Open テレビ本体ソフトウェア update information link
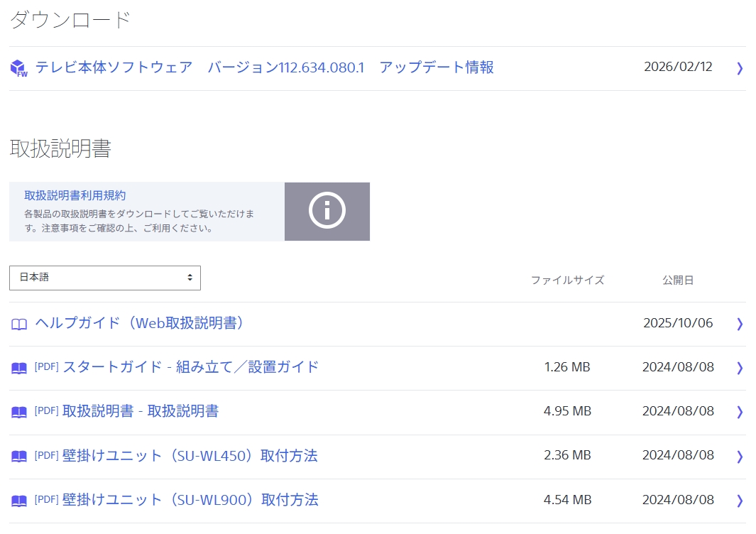756x534 pixels. pyautogui.click(x=264, y=67)
